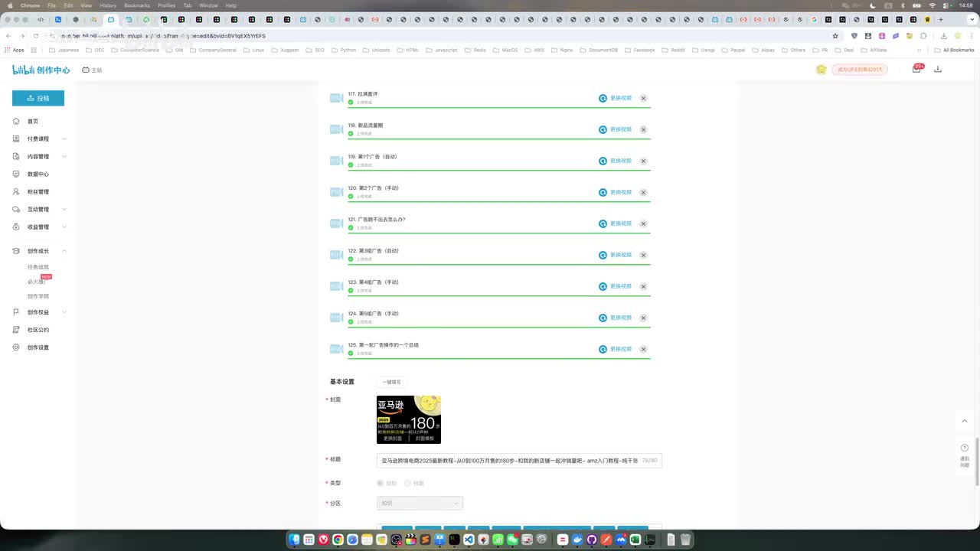Image resolution: width=980 pixels, height=551 pixels.
Task: Replace video 119 第1个广告（自动）
Action: pos(616,161)
